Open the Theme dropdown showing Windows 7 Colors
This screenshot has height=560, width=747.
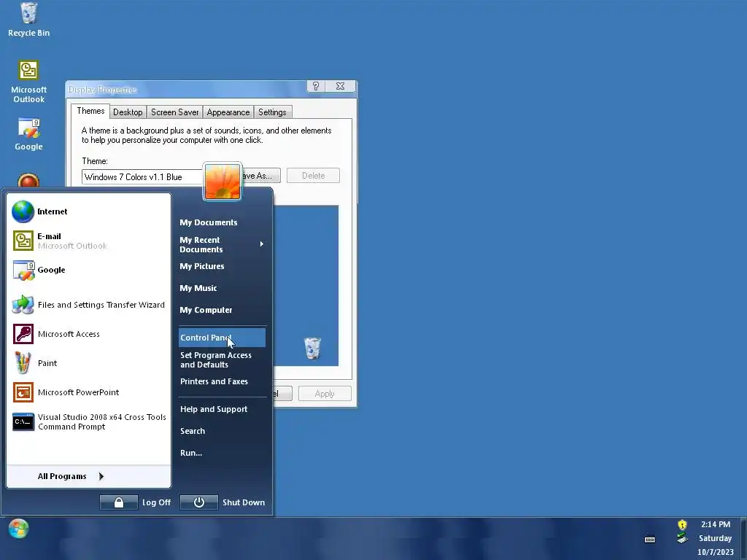(x=143, y=176)
